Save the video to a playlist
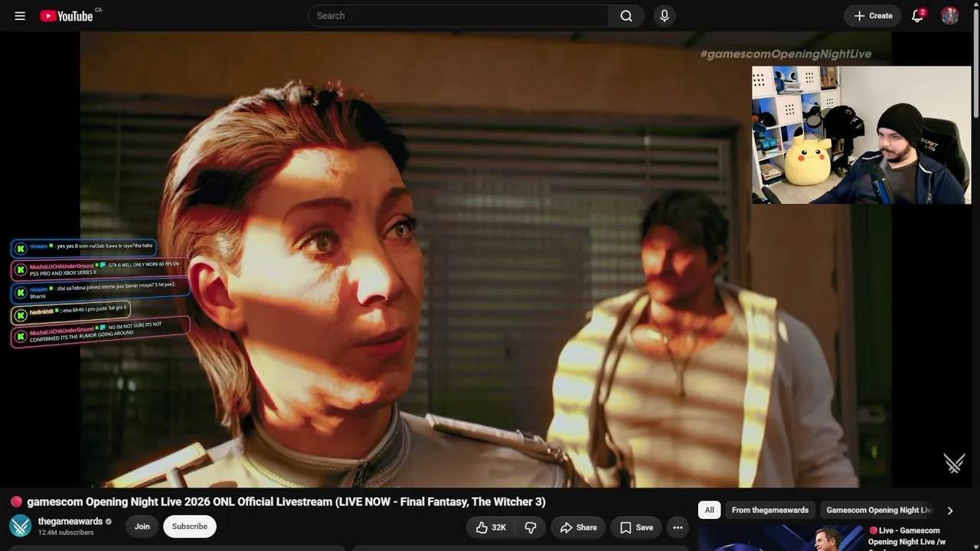Screen dimensions: 980x551 point(636,527)
